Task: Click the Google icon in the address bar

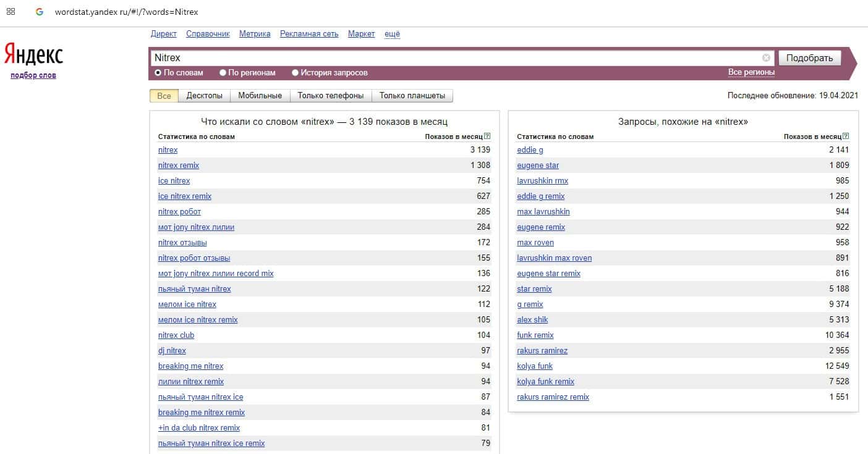Action: [x=40, y=12]
